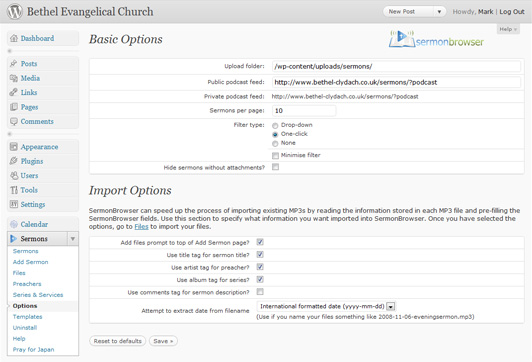Click the Upload folder input field

pyautogui.click(x=396, y=66)
